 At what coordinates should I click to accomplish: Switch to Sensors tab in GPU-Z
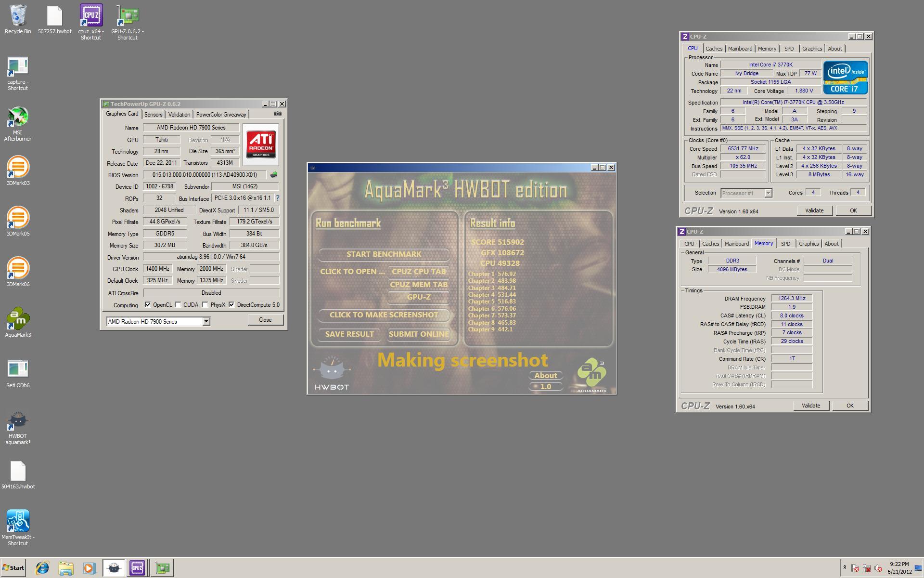coord(153,115)
